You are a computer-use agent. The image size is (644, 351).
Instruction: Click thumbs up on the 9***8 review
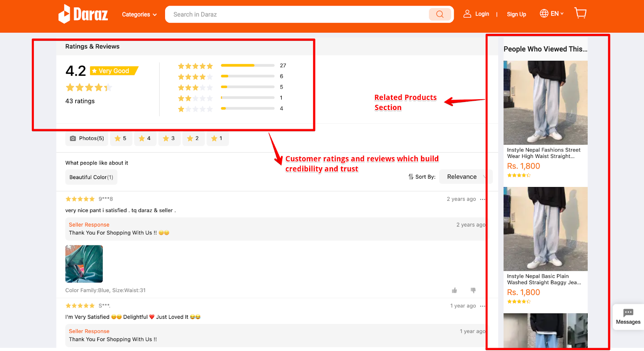pos(454,290)
